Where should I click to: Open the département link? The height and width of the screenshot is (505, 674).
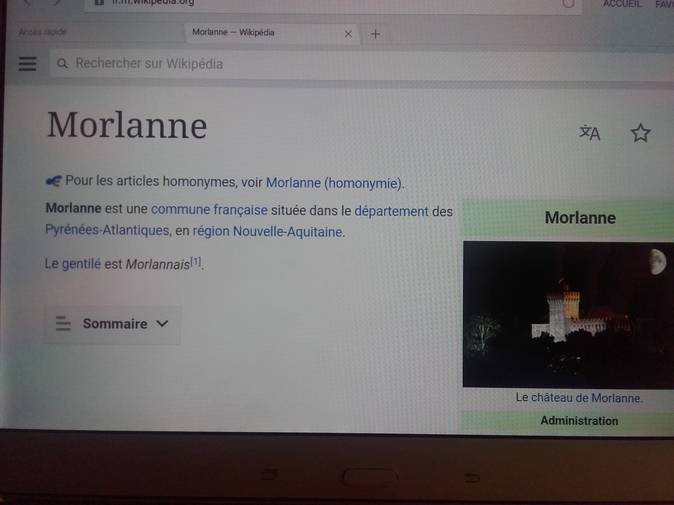pyautogui.click(x=391, y=211)
